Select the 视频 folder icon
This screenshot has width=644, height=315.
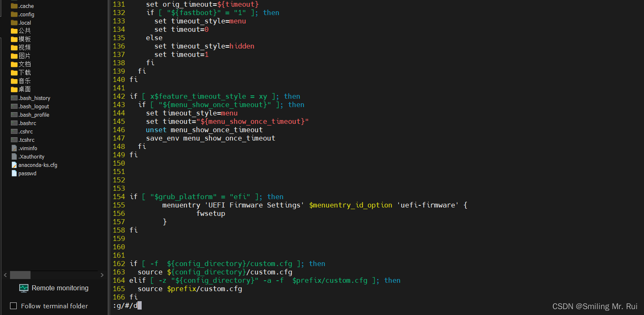click(14, 47)
